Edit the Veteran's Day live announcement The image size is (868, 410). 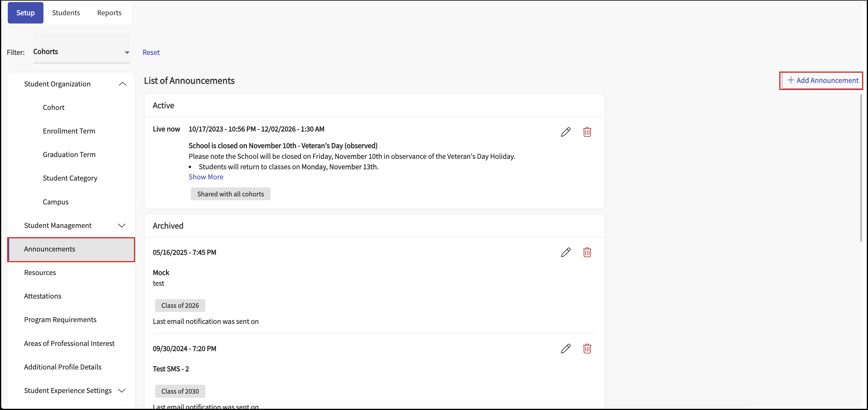566,132
